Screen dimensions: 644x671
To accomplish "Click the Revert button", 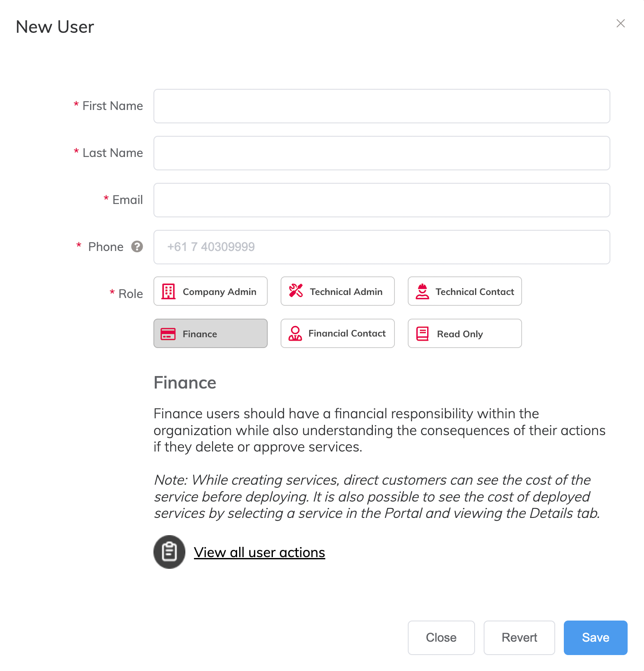I will 519,637.
